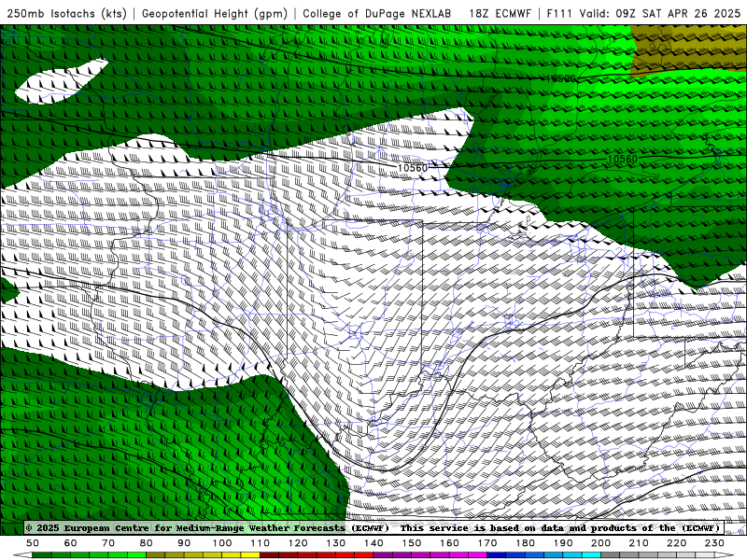The image size is (747, 560).
Task: Click the "140" knots scale value
Action: [x=373, y=543]
